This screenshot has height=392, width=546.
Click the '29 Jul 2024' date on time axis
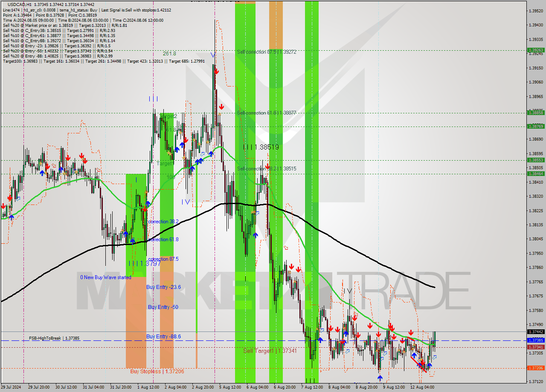point(11,387)
